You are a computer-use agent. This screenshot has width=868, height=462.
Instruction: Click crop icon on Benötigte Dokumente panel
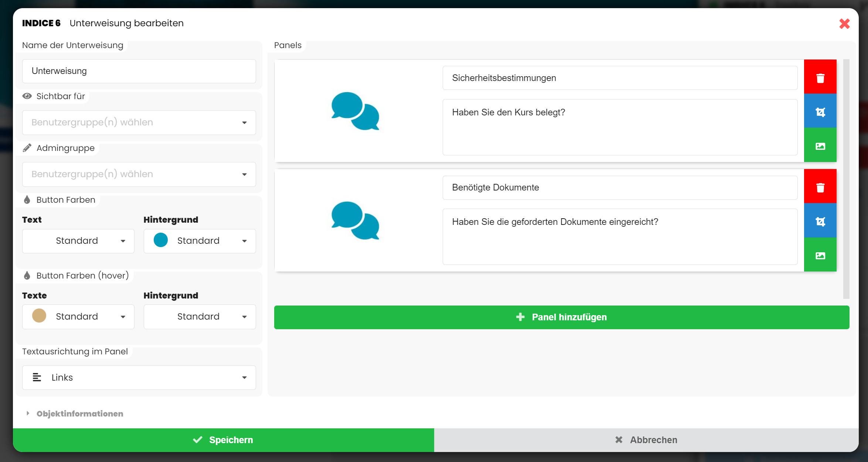(x=820, y=221)
